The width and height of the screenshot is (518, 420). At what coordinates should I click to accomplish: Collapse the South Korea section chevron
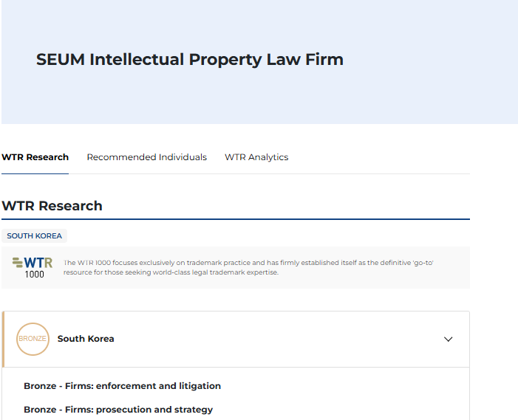pos(448,340)
